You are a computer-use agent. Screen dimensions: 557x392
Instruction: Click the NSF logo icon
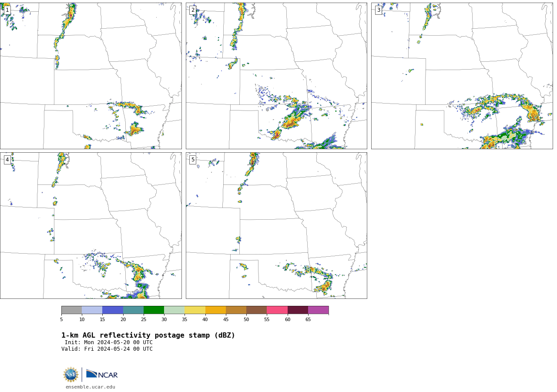(x=71, y=375)
